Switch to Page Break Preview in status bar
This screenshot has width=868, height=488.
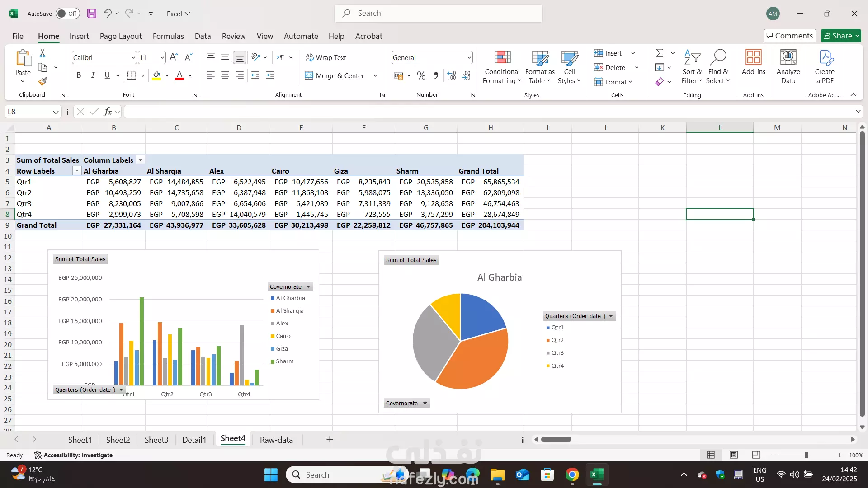[x=756, y=455]
